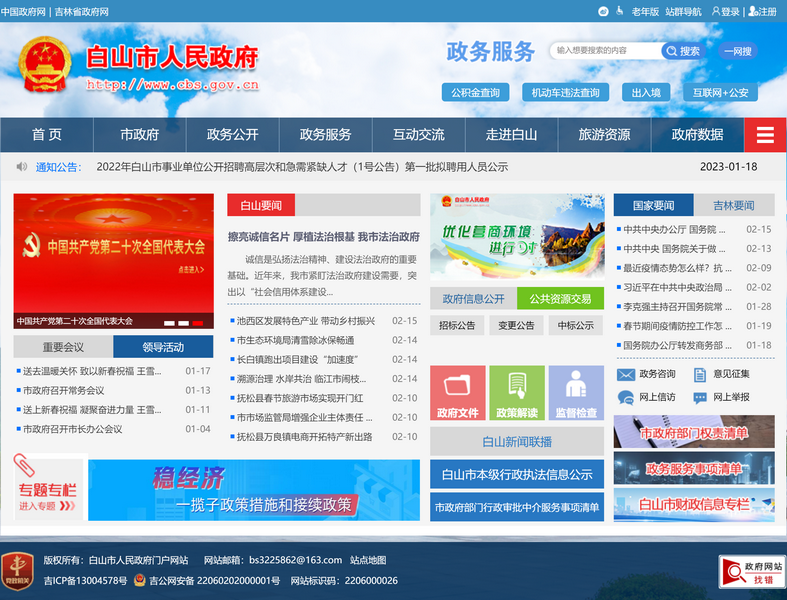The height and width of the screenshot is (600, 787).
Task: Click the red hamburger menu icon
Action: 765,136
